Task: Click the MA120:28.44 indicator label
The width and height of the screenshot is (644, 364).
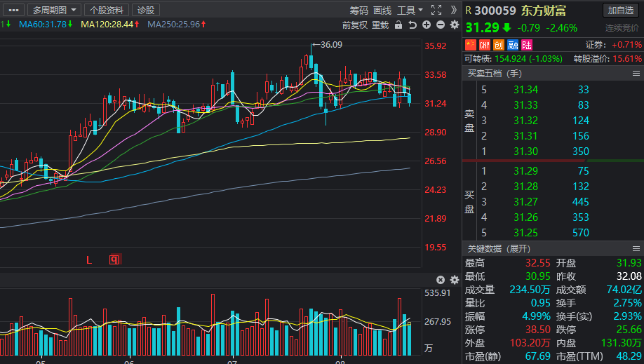Action: (109, 25)
